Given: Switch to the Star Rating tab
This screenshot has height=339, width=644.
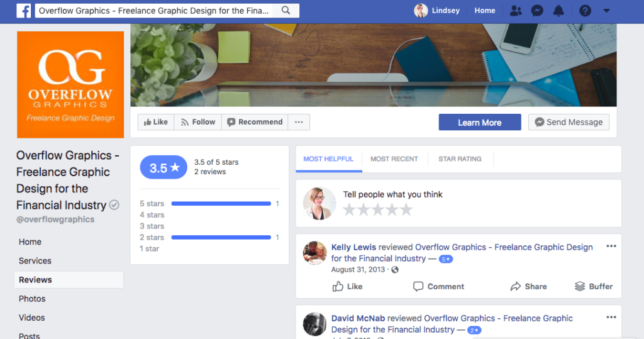Looking at the screenshot, I should click(x=460, y=159).
